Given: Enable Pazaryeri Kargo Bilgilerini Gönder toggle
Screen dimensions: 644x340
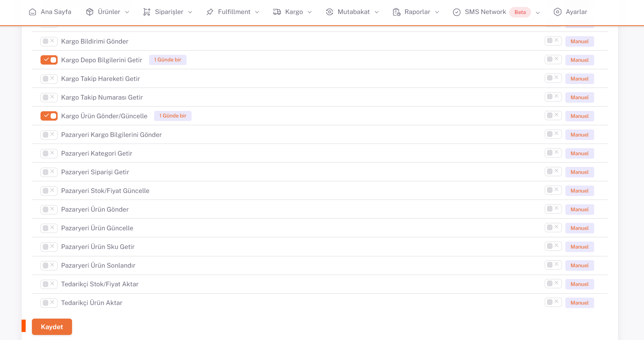Looking at the screenshot, I should (49, 135).
